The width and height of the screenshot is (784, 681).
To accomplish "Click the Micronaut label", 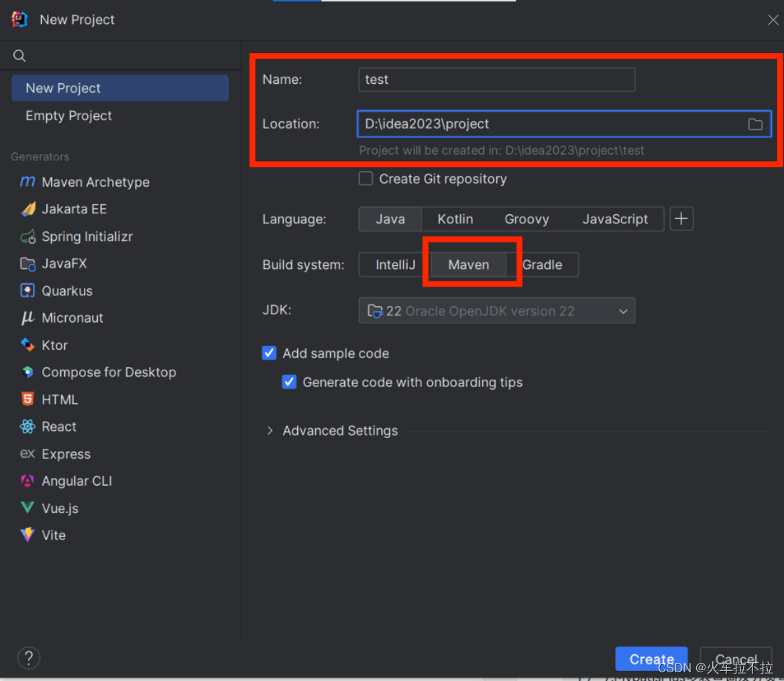I will pos(72,318).
